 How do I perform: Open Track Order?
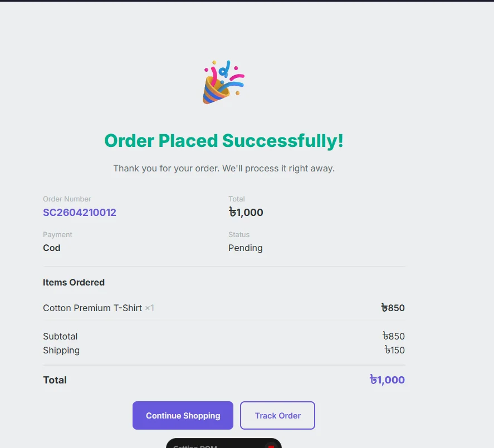[277, 415]
